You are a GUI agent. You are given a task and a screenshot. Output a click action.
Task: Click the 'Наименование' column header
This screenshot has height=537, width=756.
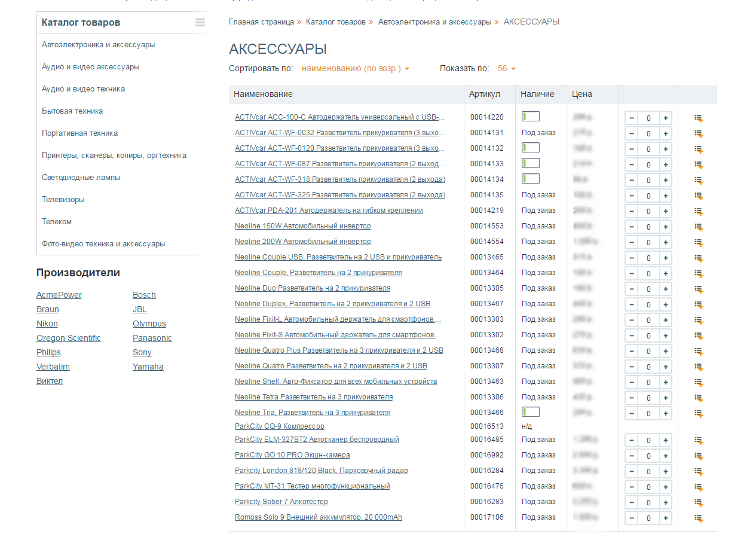[264, 94]
